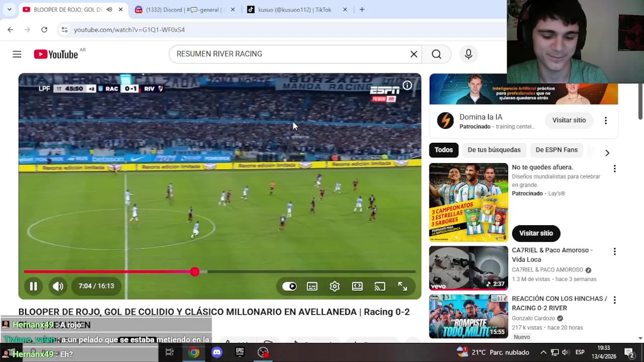This screenshot has width=644, height=362.
Task: Open options menu for Domina la IA ad
Action: [606, 120]
